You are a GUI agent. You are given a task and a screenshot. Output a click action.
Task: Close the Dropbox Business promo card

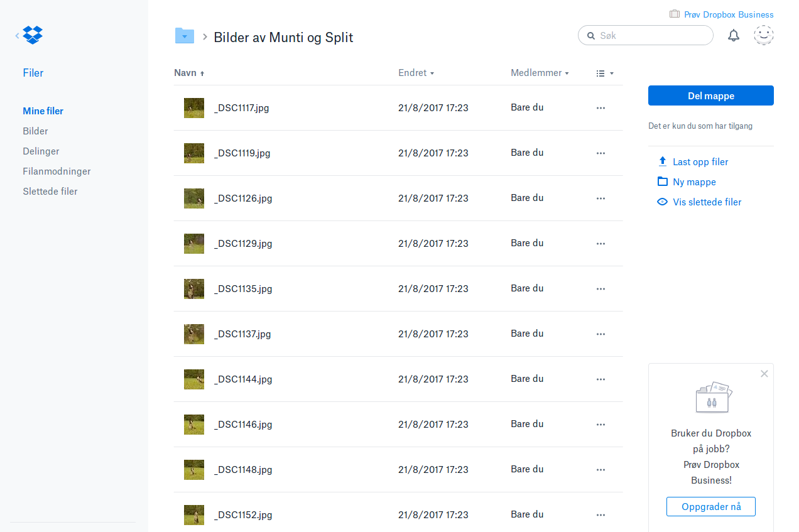click(764, 374)
